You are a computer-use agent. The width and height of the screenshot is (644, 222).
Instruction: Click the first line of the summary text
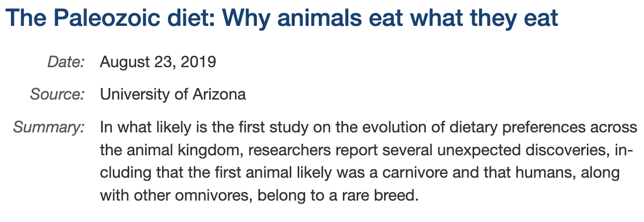coord(369,127)
